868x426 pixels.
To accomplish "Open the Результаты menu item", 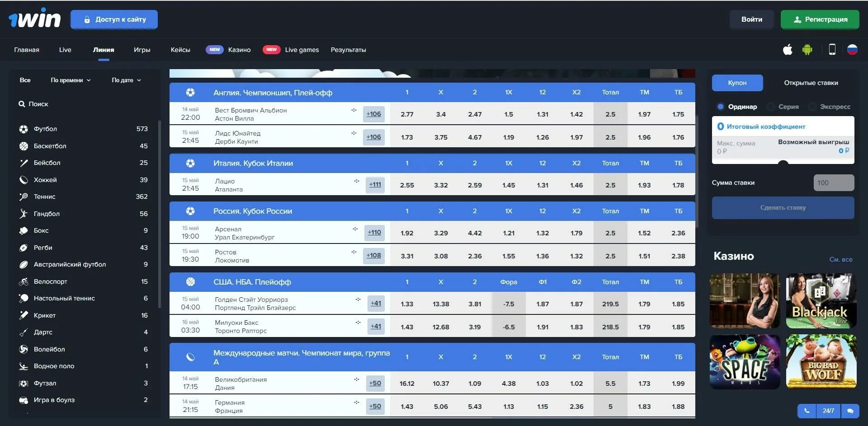I will click(x=348, y=50).
